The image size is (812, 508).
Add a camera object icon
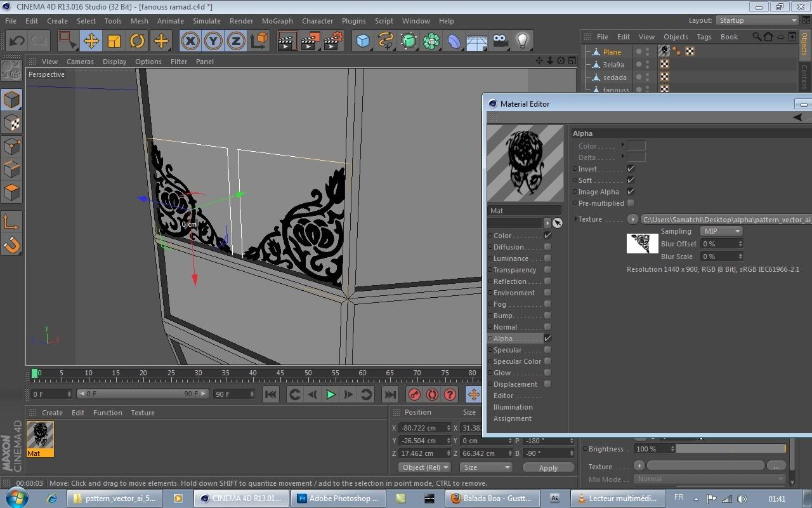coord(501,41)
